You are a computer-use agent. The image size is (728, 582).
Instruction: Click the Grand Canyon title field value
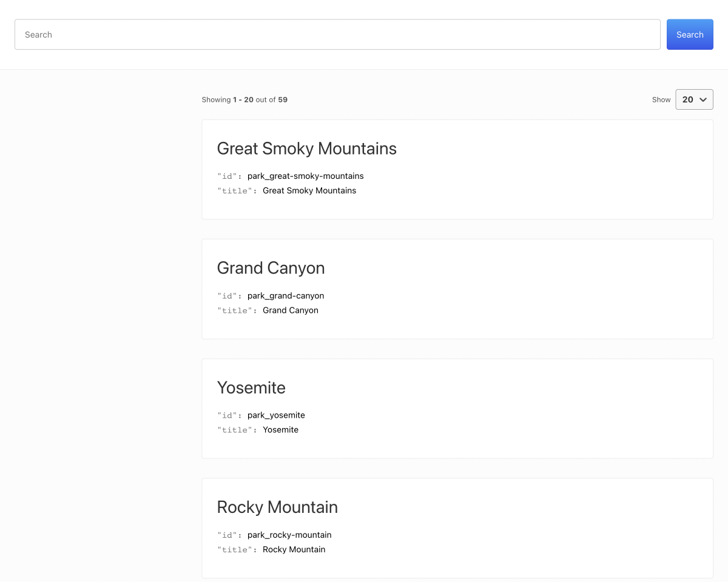click(x=290, y=310)
